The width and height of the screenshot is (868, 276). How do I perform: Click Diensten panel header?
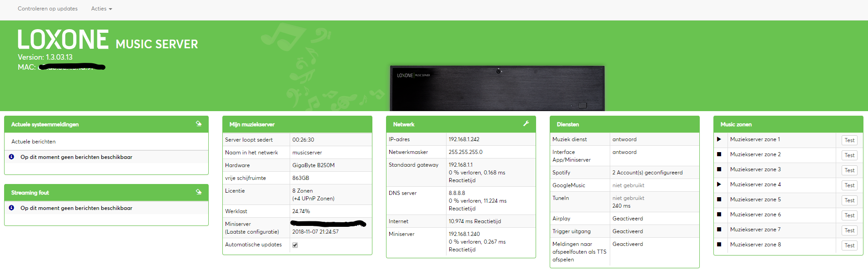tap(625, 124)
